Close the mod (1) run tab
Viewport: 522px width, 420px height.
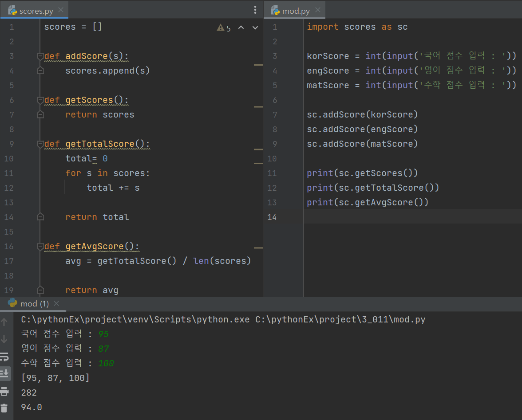pos(57,303)
